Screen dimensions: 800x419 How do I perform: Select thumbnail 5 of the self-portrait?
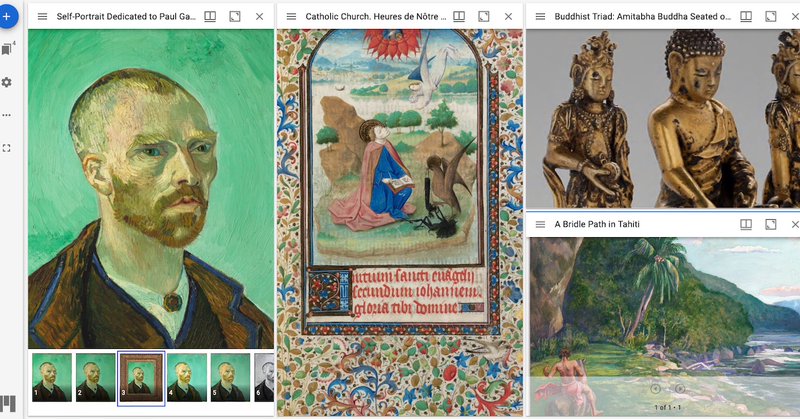tap(231, 378)
